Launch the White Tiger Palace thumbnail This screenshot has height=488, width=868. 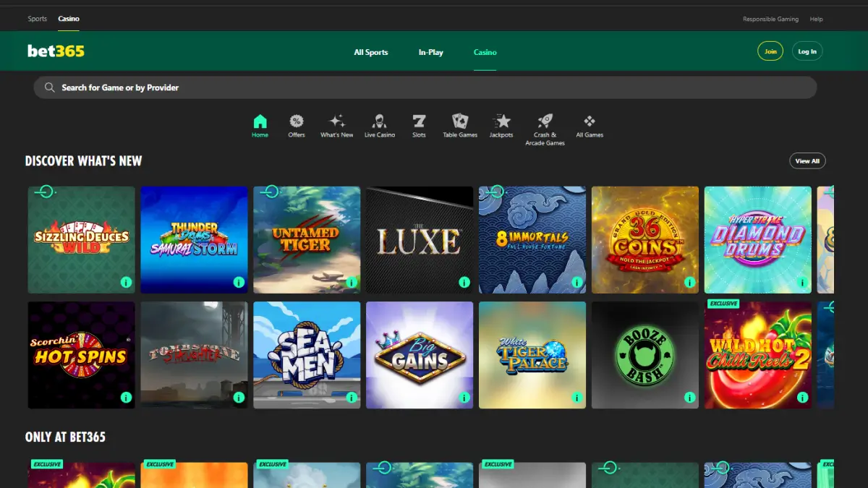532,355
